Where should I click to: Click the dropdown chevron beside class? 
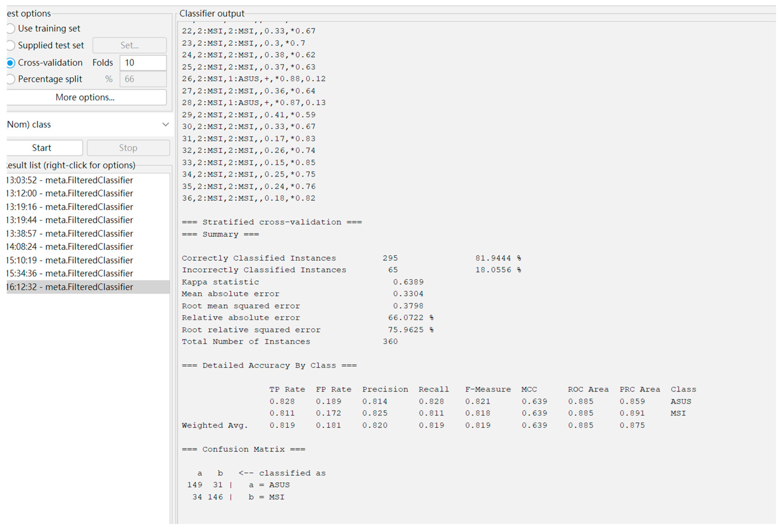pyautogui.click(x=166, y=125)
